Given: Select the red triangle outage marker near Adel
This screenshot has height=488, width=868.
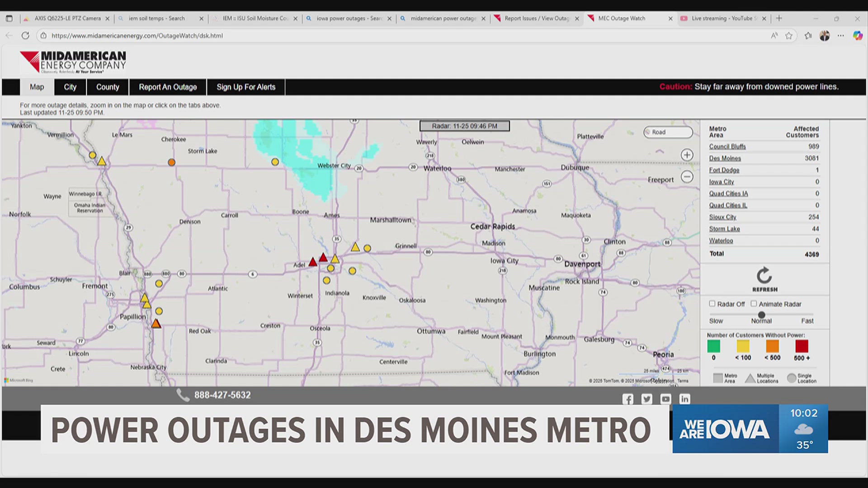Looking at the screenshot, I should point(312,262).
